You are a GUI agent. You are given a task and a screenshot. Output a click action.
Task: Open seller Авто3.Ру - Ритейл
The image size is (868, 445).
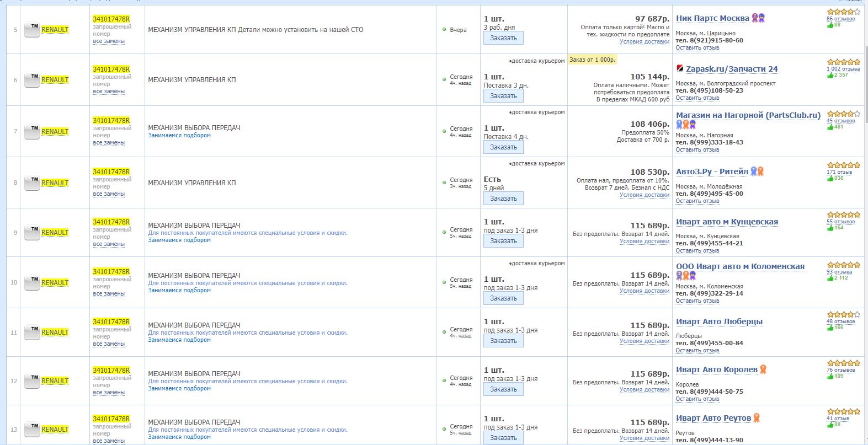tap(712, 171)
